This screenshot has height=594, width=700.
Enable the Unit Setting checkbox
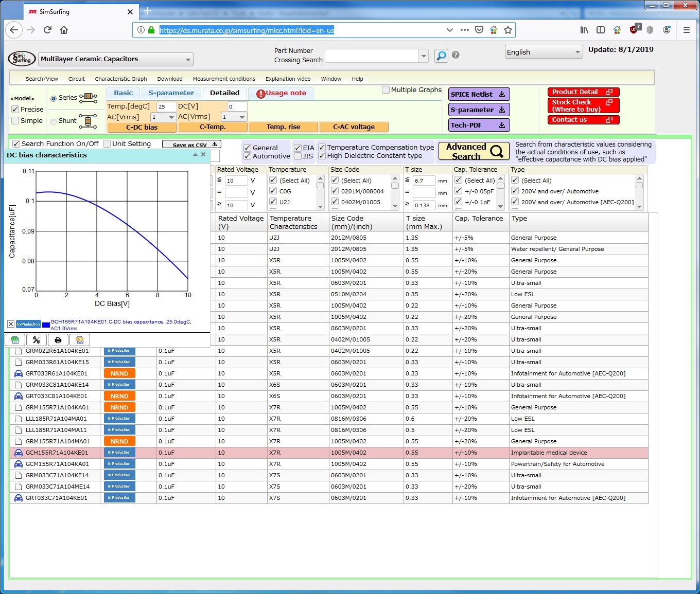coord(107,144)
